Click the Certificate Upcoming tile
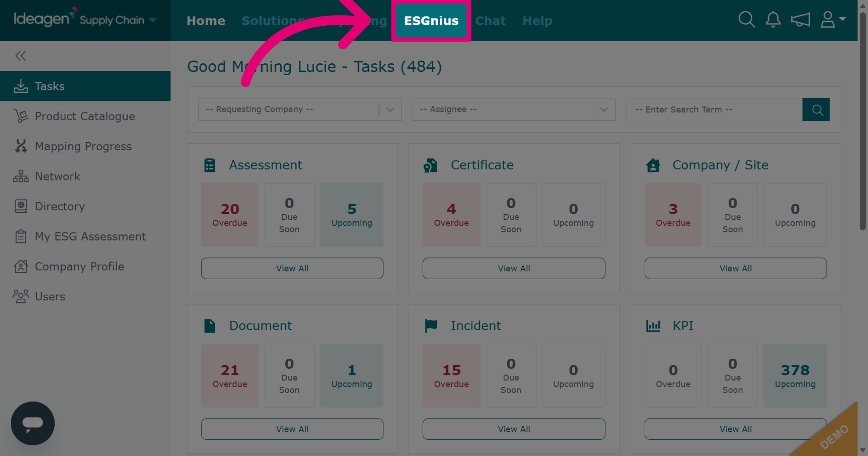The height and width of the screenshot is (456, 868). 573,215
